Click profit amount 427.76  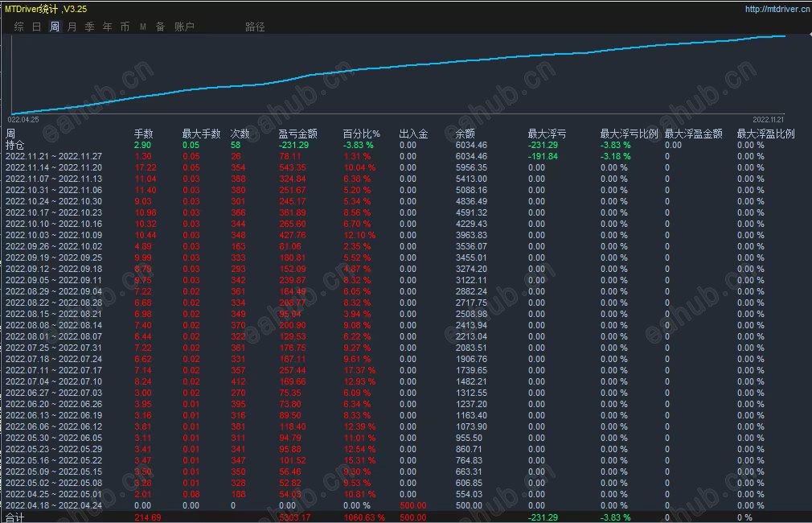click(x=293, y=235)
